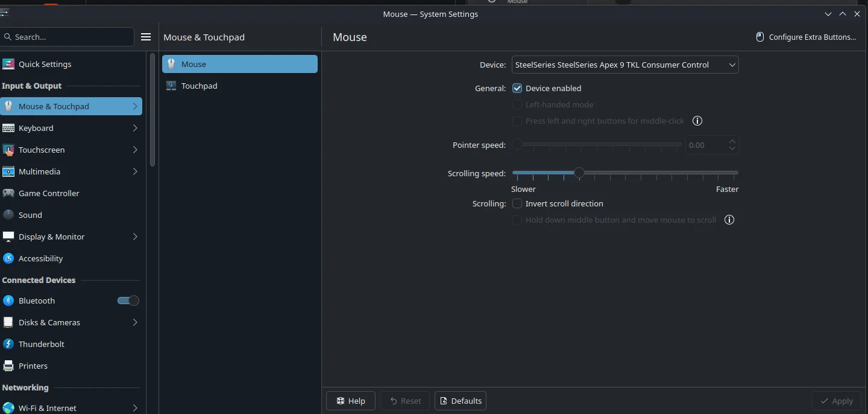868x414 pixels.
Task: Click info icon beside middle button scroll option
Action: tap(729, 220)
